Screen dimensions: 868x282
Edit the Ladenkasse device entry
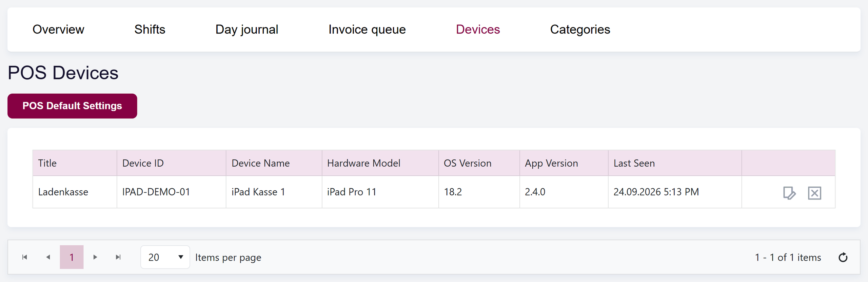(789, 193)
